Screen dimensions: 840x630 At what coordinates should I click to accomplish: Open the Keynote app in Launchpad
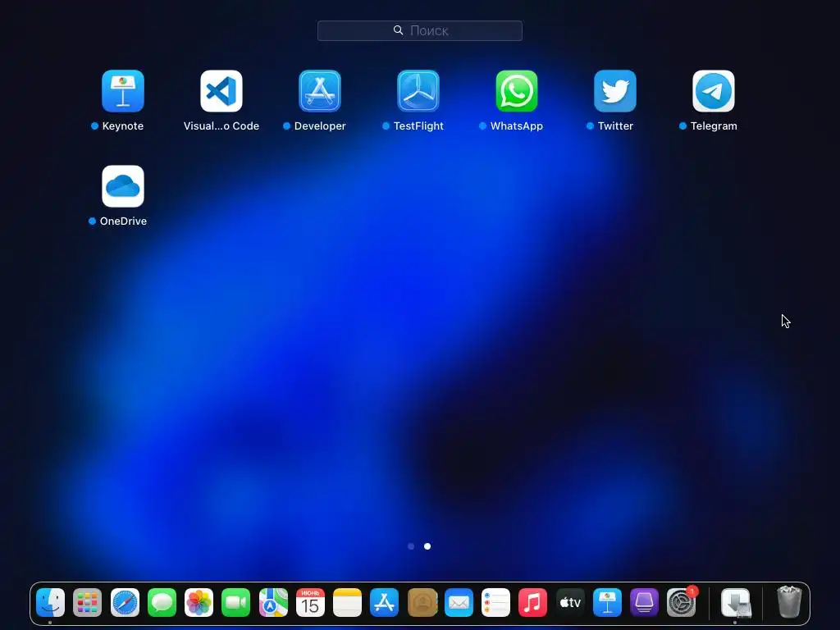click(x=123, y=91)
